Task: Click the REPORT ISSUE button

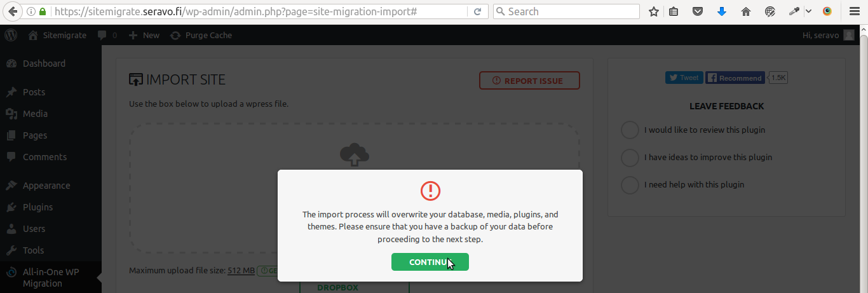Action: coord(530,81)
